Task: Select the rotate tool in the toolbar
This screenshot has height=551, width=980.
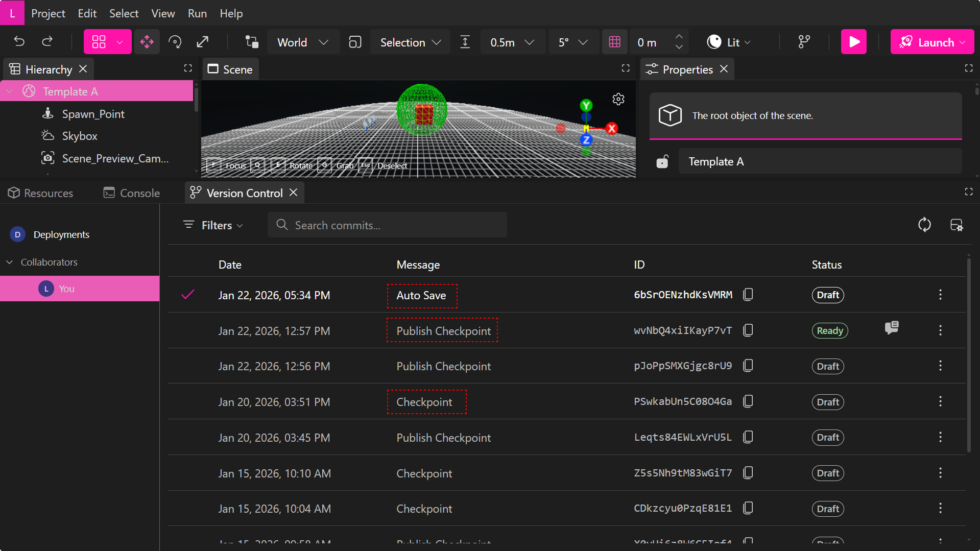Action: tap(175, 42)
